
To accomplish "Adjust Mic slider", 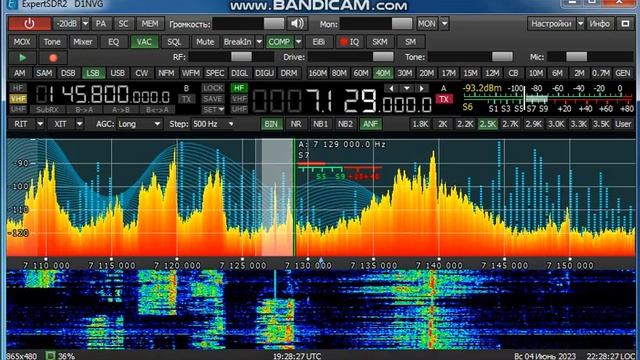I will pyautogui.click(x=590, y=57).
